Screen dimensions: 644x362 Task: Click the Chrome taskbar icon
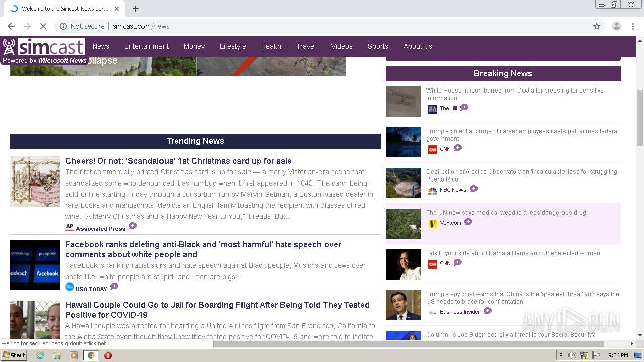[x=91, y=355]
